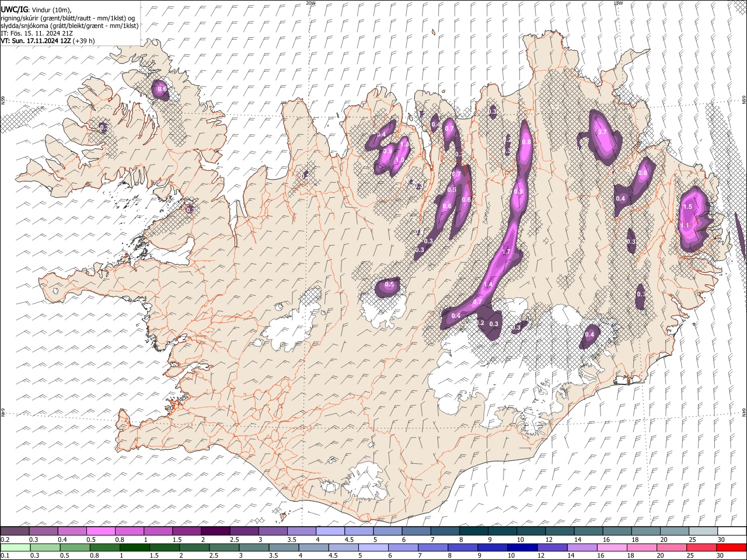Click the 1.1 snowfall value in east Iceland
The width and height of the screenshot is (747, 560).
pos(685,225)
